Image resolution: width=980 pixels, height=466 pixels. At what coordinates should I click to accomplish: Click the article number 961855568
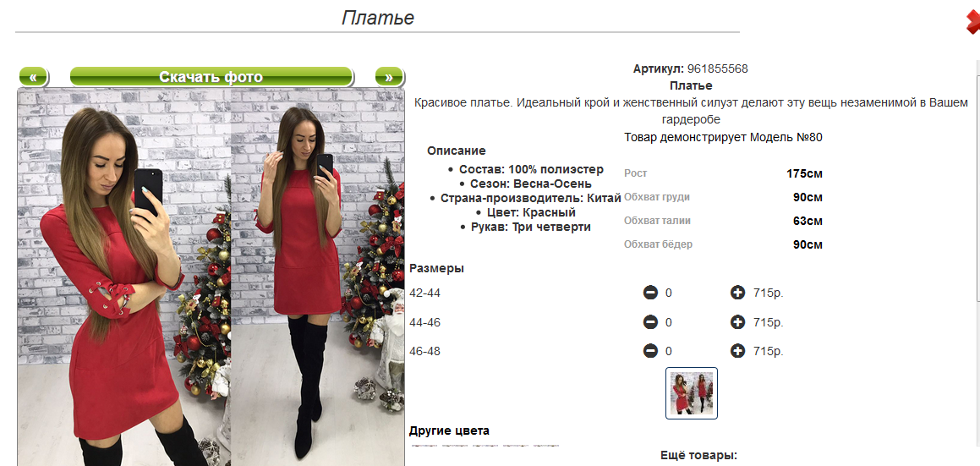point(718,69)
